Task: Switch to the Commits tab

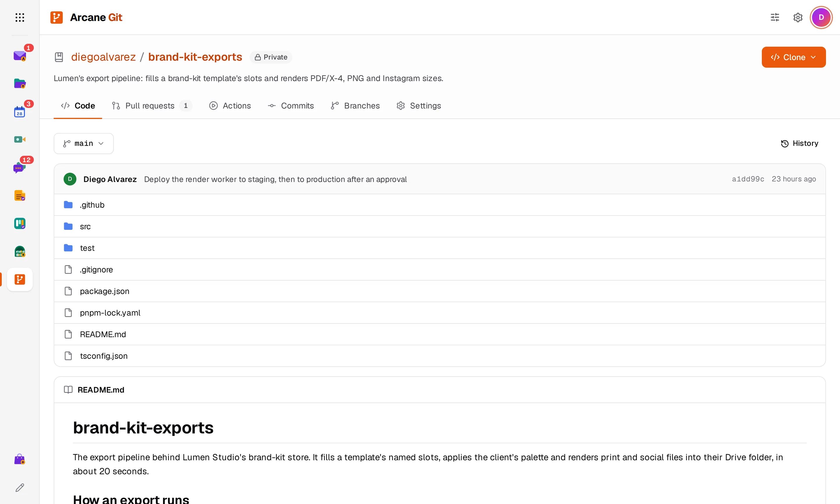Action: (x=290, y=106)
